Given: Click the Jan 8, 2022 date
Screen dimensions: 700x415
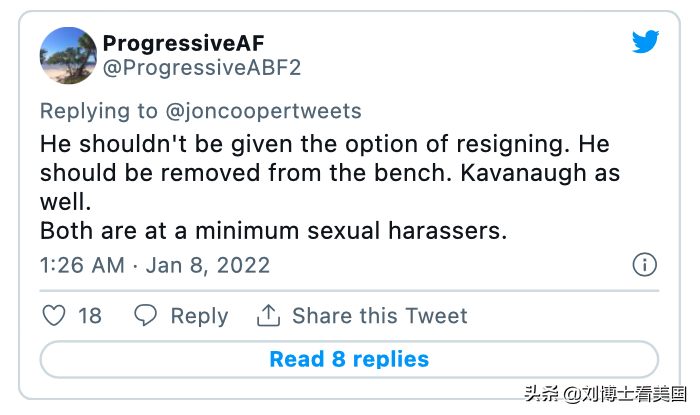Looking at the screenshot, I should pos(207,265).
